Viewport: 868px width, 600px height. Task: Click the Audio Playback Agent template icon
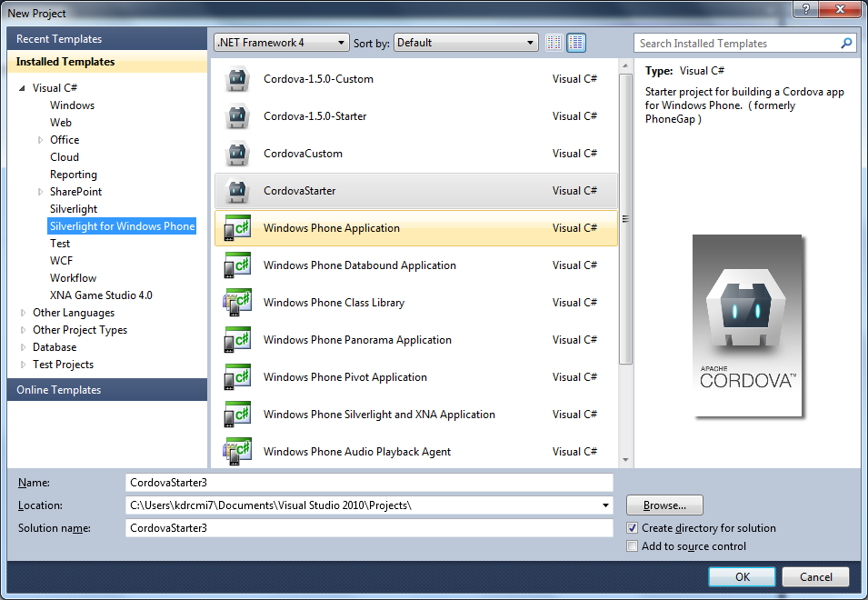click(x=237, y=452)
